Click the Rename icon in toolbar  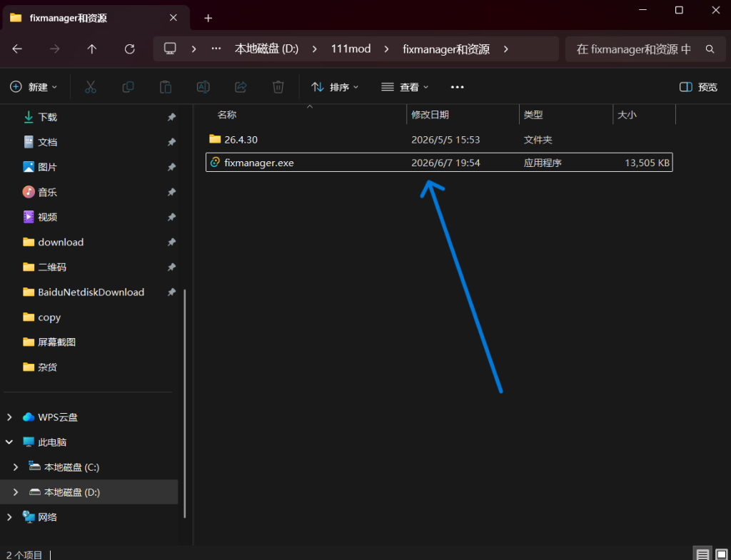tap(203, 87)
